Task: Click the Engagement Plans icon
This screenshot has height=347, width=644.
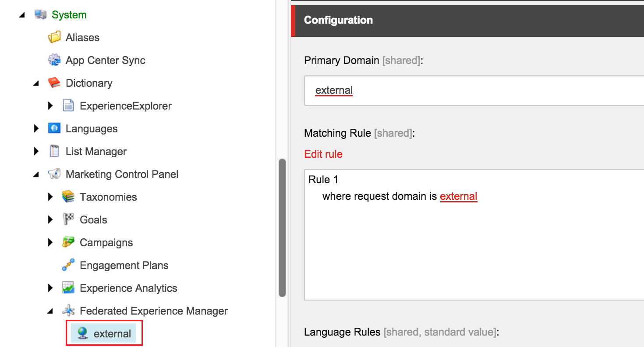Action: [68, 266]
